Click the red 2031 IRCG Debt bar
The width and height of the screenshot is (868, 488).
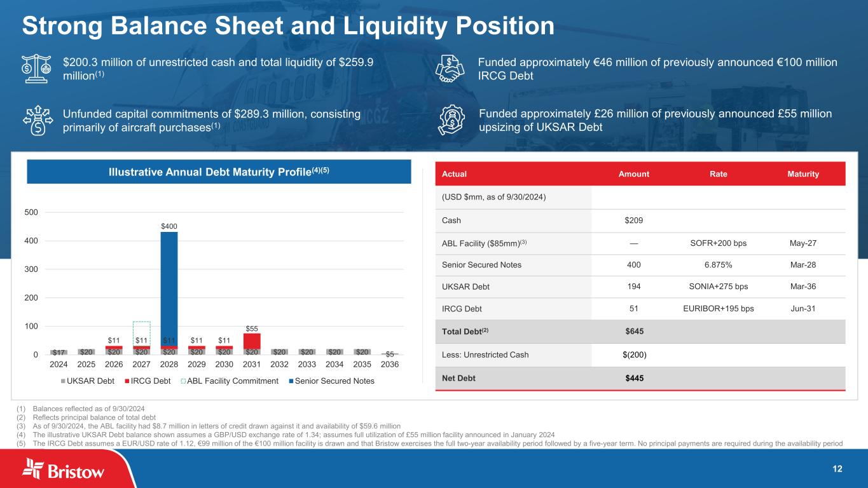252,341
